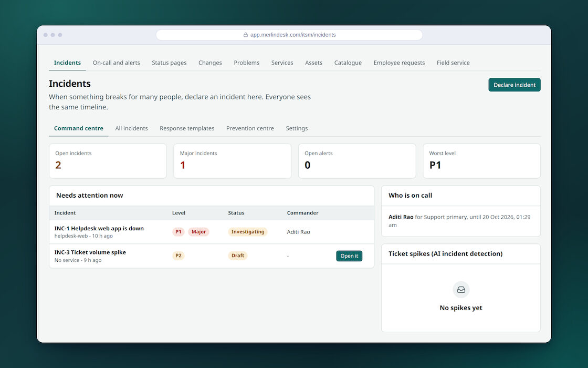Click the Who is on call heading
The width and height of the screenshot is (588, 368).
tap(410, 195)
